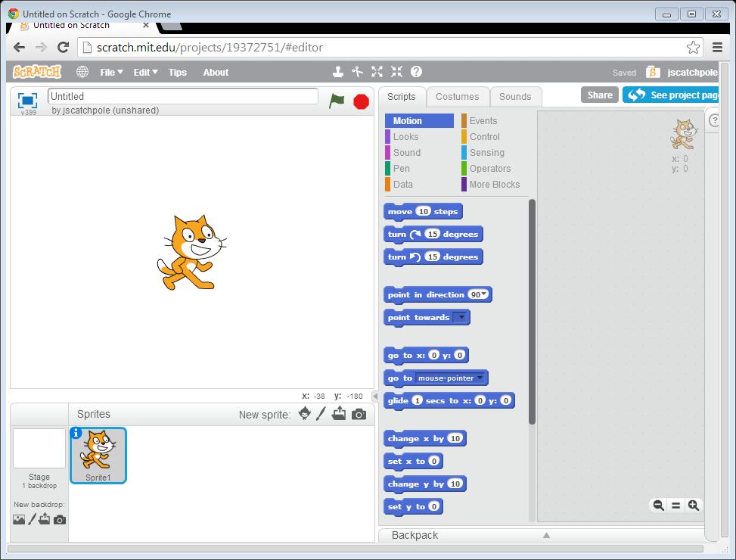Expand the Backpack panel
The image size is (736, 560).
pyautogui.click(x=546, y=535)
